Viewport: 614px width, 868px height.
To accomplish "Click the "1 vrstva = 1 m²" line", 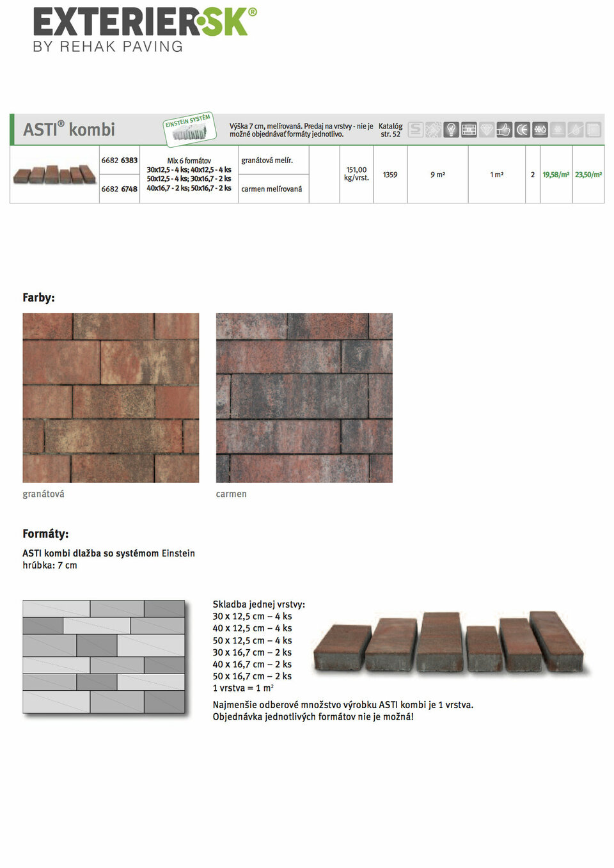I will (244, 688).
